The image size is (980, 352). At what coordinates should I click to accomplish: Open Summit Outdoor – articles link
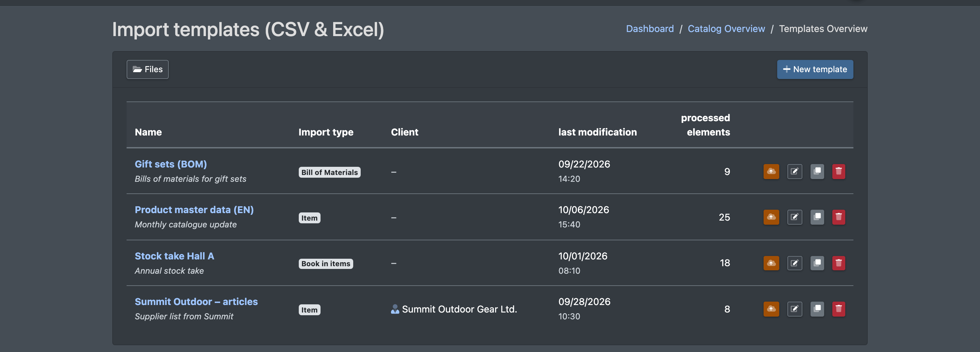[x=196, y=302]
